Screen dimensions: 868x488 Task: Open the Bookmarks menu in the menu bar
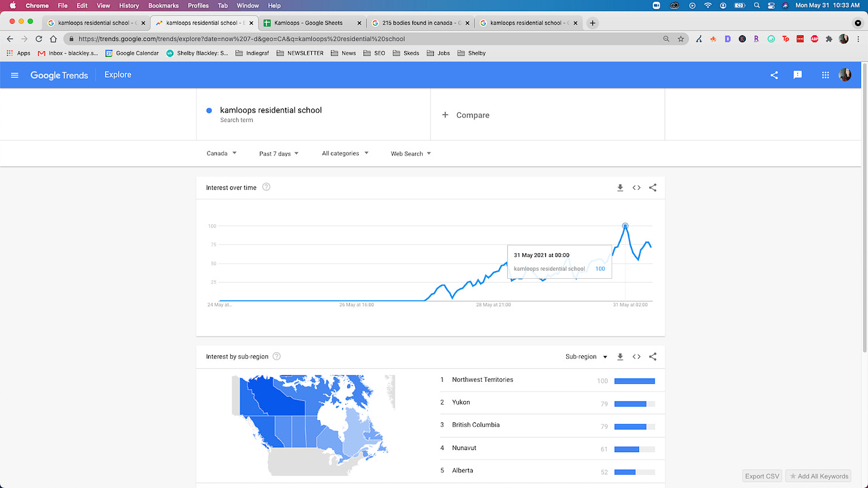click(163, 5)
